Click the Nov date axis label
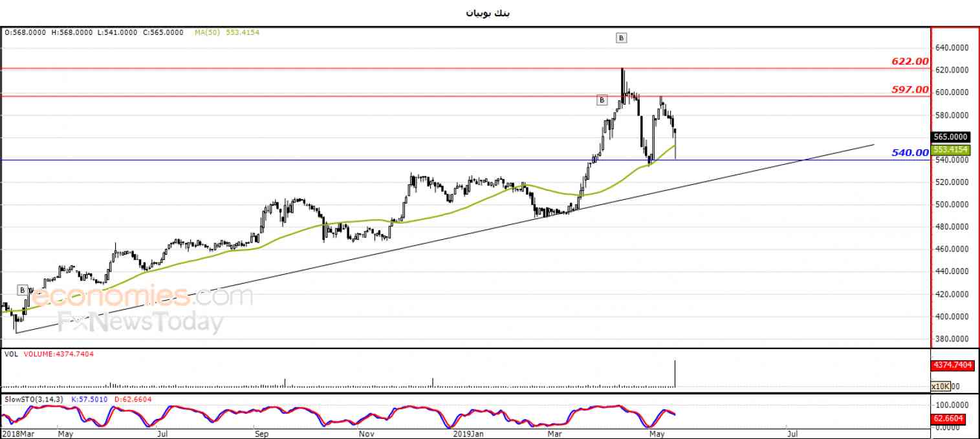Image resolution: width=980 pixels, height=439 pixels. 366,433
